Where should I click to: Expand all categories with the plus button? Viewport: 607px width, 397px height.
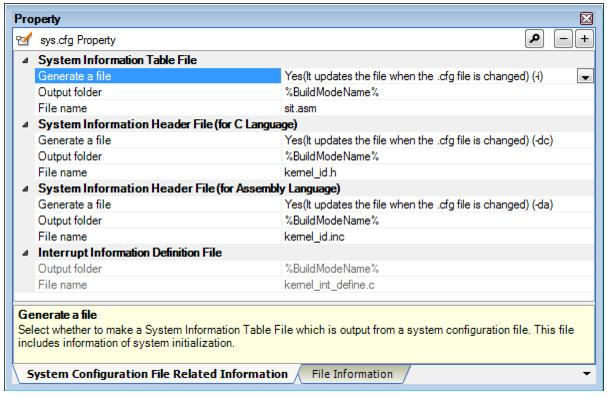coord(584,39)
